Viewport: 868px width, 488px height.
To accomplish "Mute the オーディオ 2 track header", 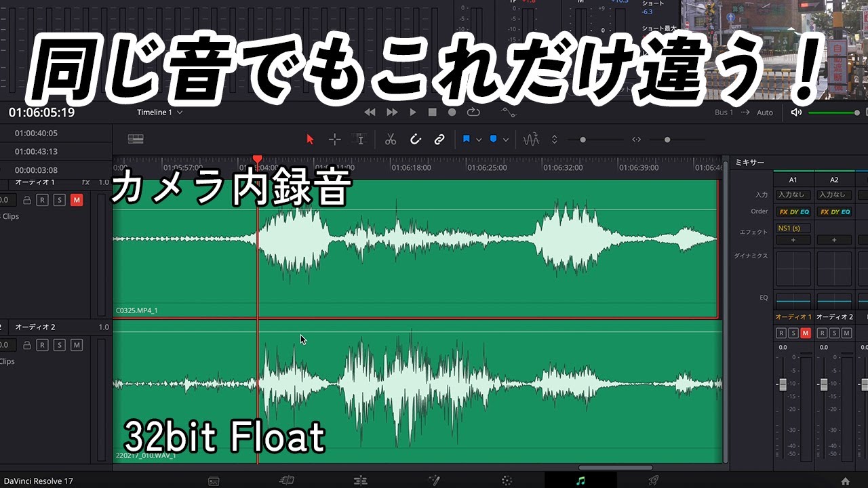I will (77, 345).
